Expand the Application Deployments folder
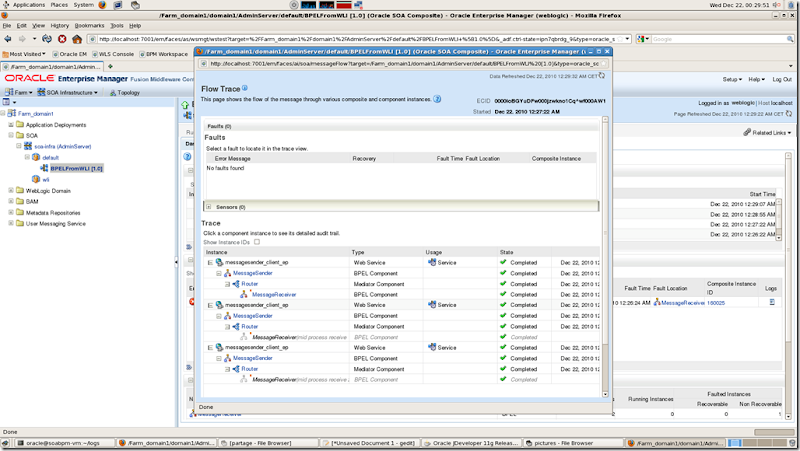Viewport: 800px width, 451px height. (11, 124)
